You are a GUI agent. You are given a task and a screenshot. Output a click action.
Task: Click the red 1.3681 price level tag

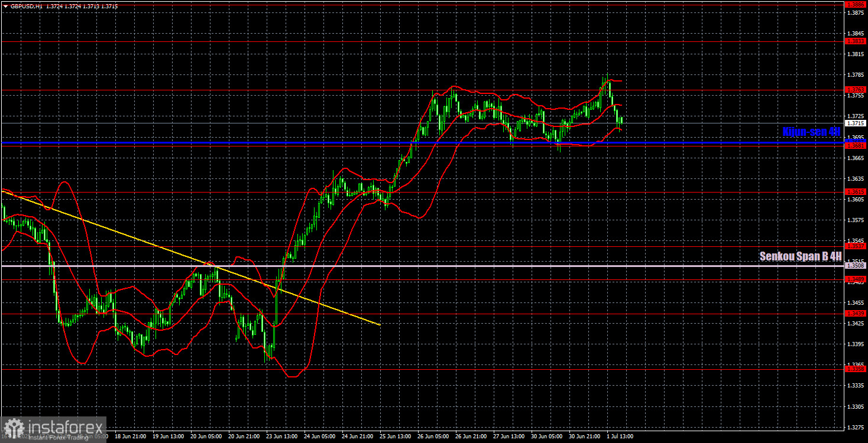click(x=856, y=146)
